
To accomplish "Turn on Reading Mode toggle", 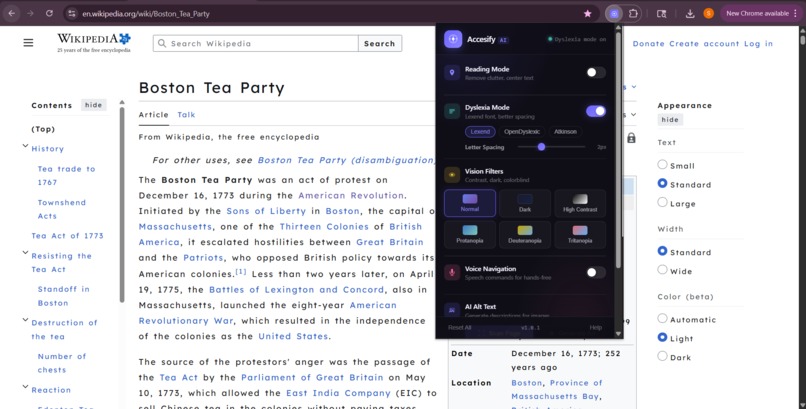I will [596, 72].
